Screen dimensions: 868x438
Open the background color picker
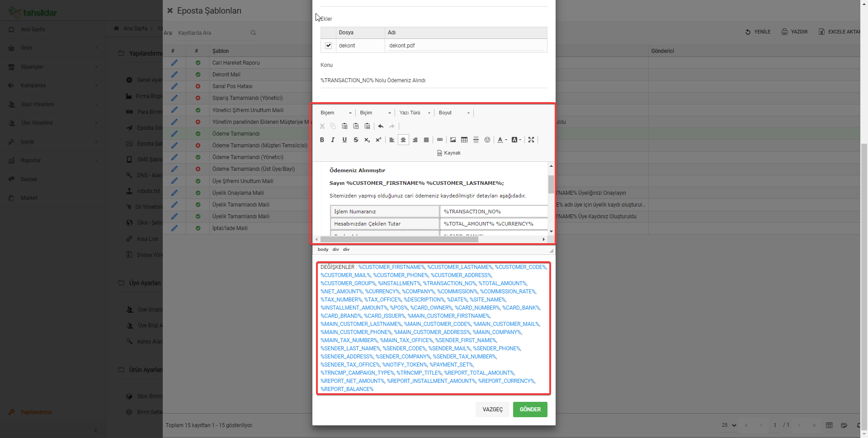click(516, 140)
